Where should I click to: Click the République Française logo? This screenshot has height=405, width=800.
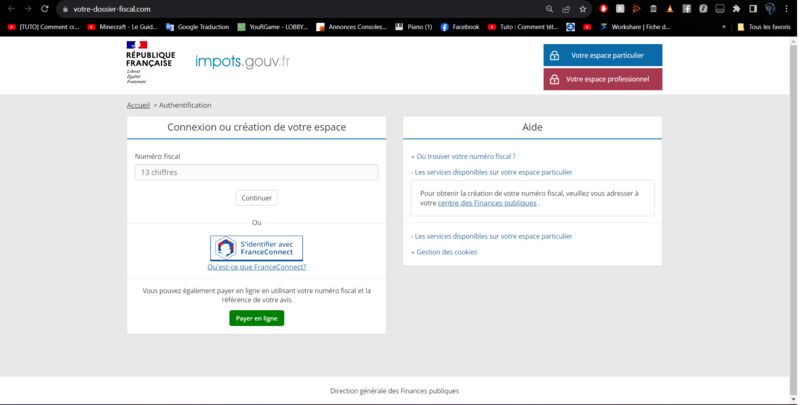[x=150, y=62]
